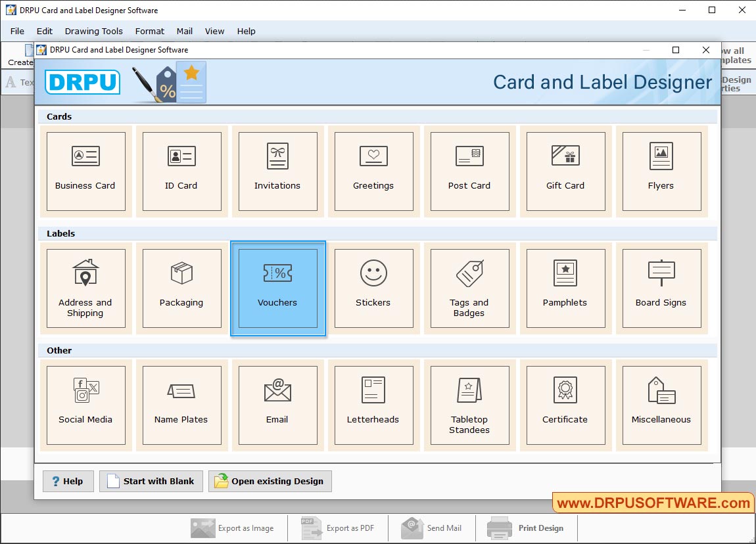Select the Vouchers label type
Screen dimensions: 756x544
(x=277, y=288)
